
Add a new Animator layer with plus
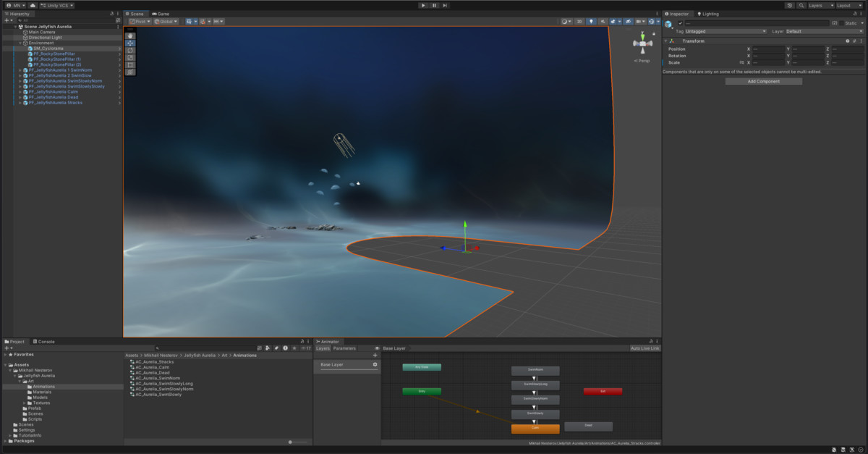pos(375,355)
